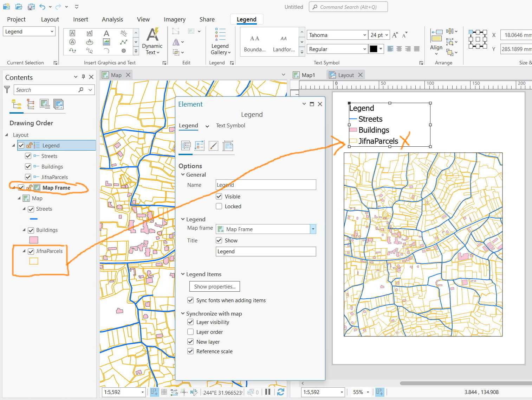Uncheck Sync fonts when adding items
Image resolution: width=532 pixels, height=400 pixels.
coord(190,300)
